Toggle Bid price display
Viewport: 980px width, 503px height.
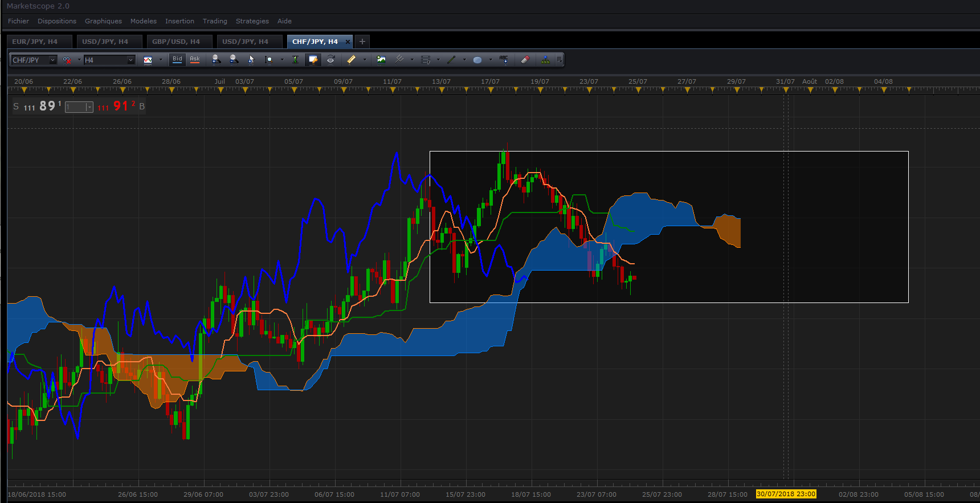(x=177, y=59)
